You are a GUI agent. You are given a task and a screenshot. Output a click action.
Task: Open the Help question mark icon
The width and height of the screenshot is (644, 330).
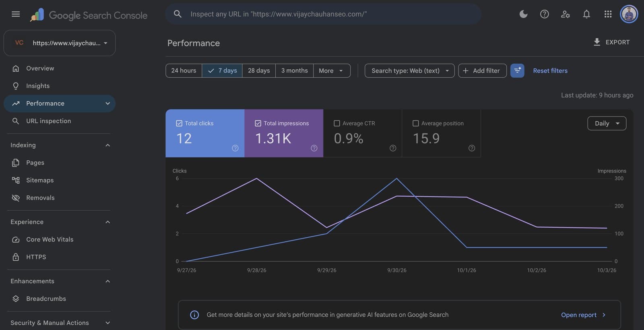point(544,14)
